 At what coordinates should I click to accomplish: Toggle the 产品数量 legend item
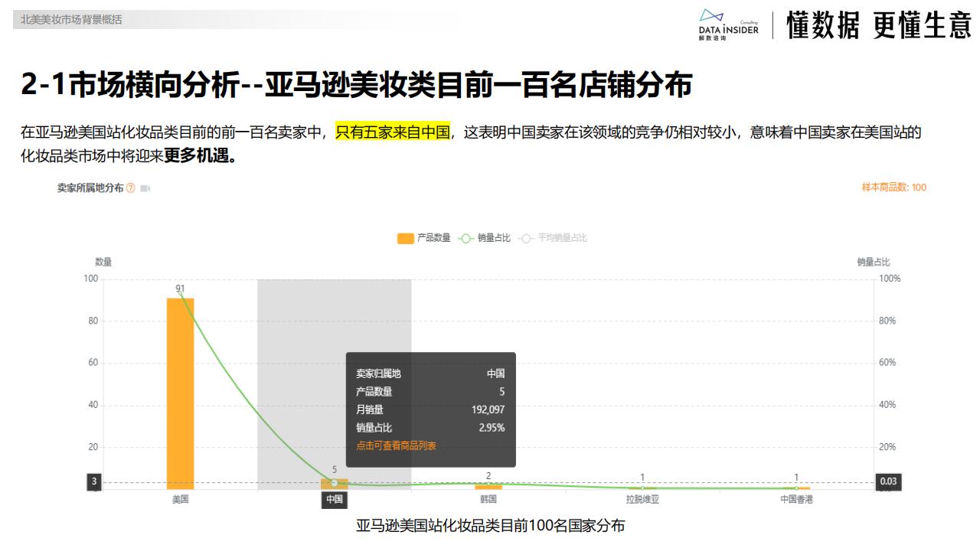(423, 238)
